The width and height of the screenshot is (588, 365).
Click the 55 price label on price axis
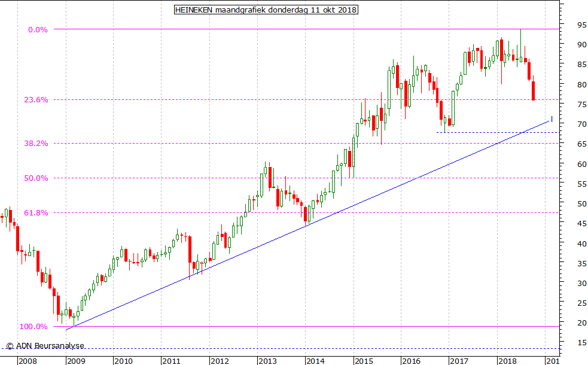coord(582,184)
